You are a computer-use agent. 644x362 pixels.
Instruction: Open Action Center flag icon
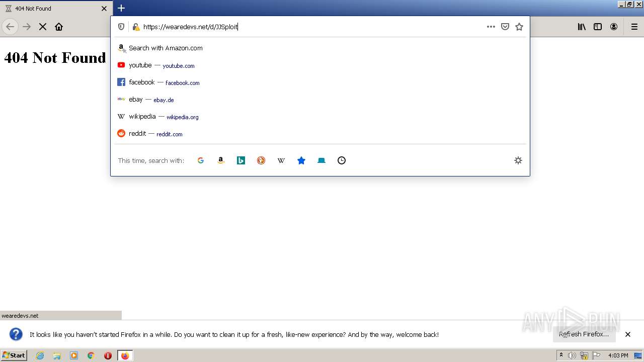click(x=596, y=355)
